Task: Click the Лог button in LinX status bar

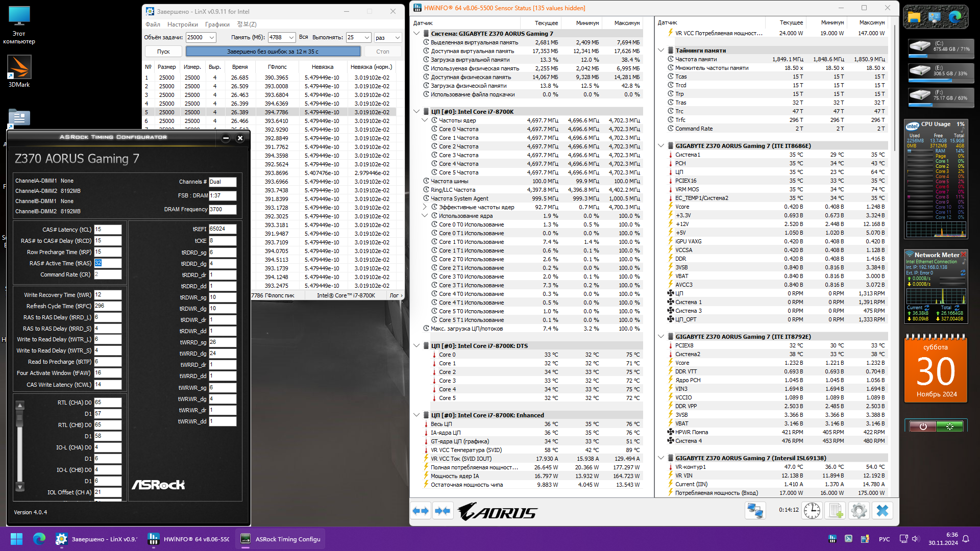Action: (396, 295)
